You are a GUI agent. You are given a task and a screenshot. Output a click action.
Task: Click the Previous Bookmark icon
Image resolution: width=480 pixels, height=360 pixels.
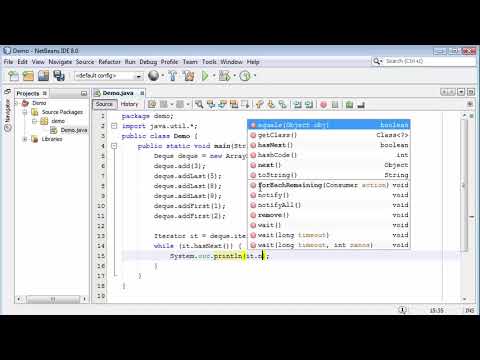pos(260,105)
